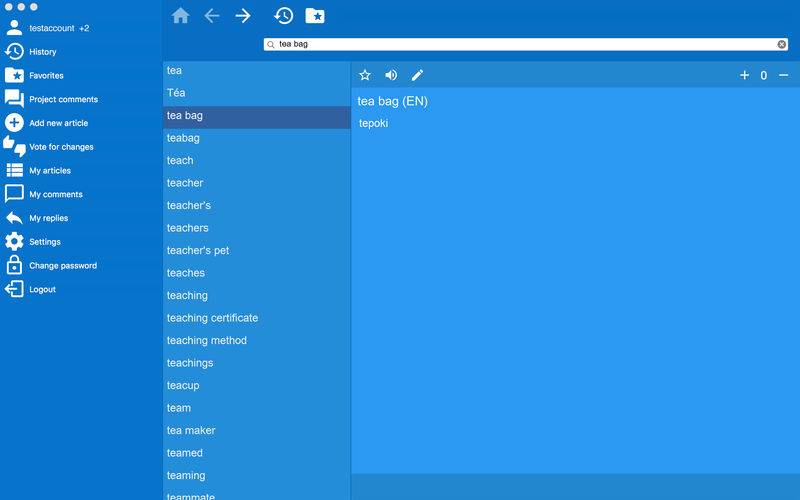800x500 pixels.
Task: Open Settings from the sidebar
Action: [x=44, y=242]
